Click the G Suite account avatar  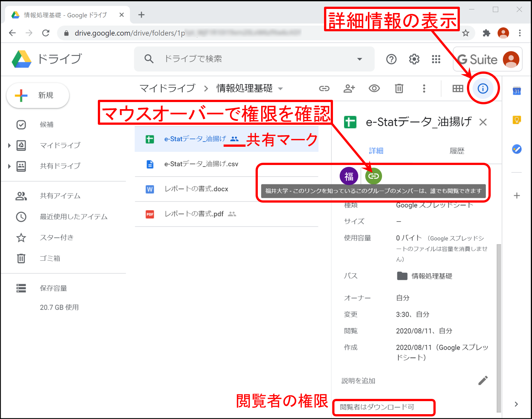[x=511, y=60]
